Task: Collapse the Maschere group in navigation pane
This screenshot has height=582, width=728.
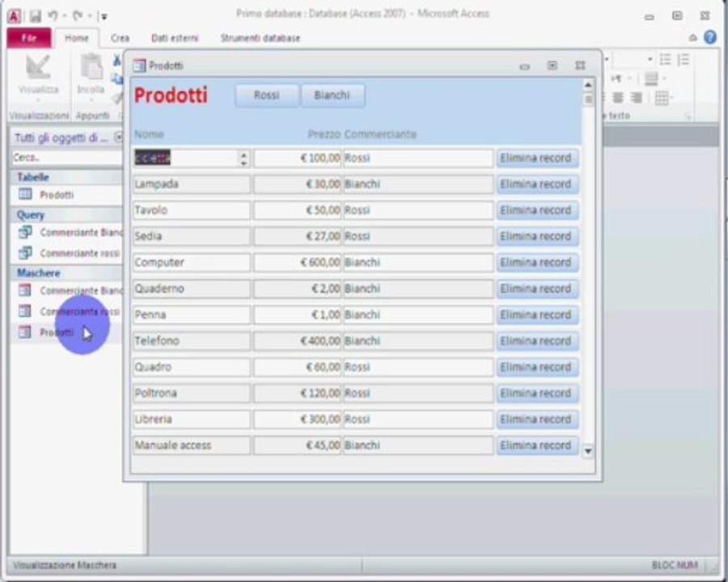Action: (66, 272)
